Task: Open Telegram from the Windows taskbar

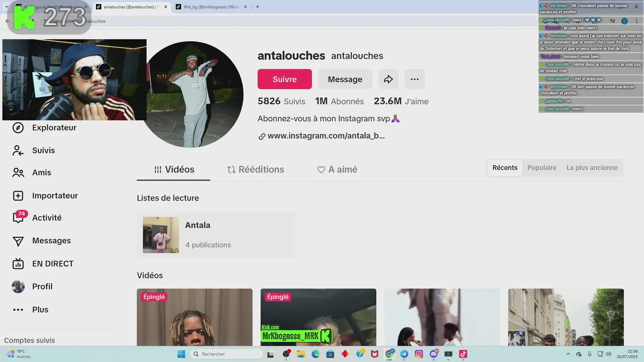Action: 404,354
